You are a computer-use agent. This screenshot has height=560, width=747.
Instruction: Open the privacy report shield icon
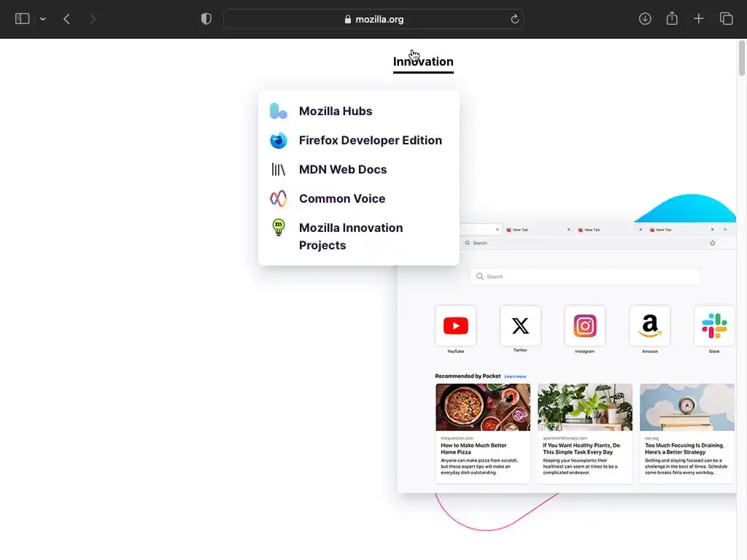(206, 19)
